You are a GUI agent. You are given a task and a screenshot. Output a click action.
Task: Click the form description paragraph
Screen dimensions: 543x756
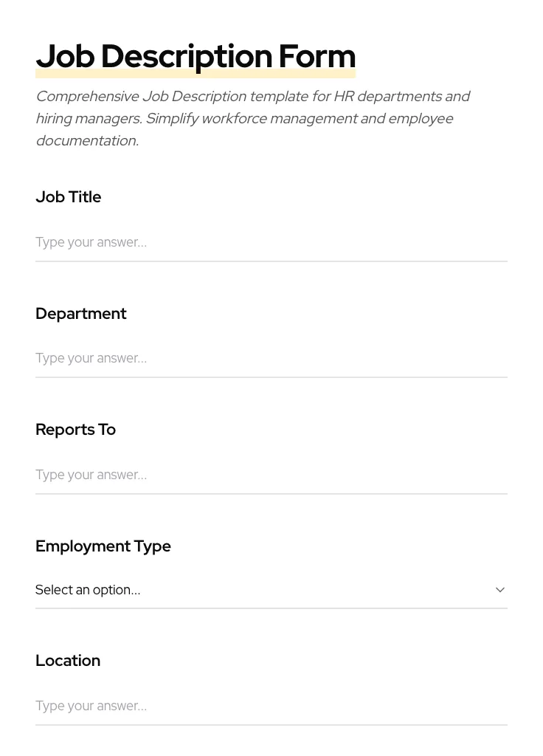tap(253, 118)
